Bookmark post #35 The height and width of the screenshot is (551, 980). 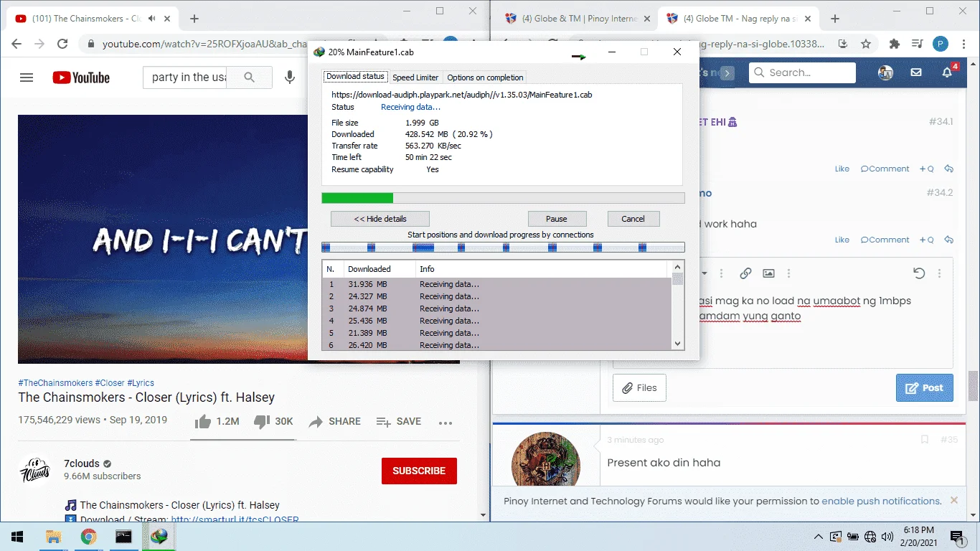(x=925, y=440)
